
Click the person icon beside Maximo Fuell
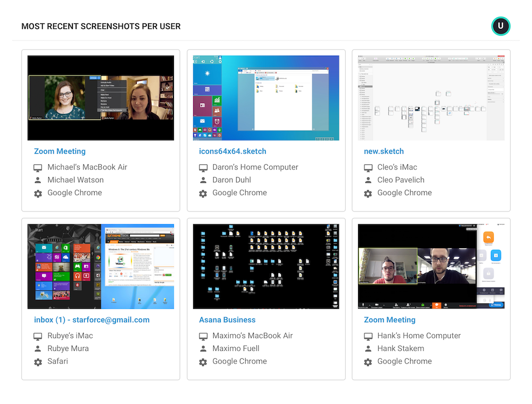203,349
